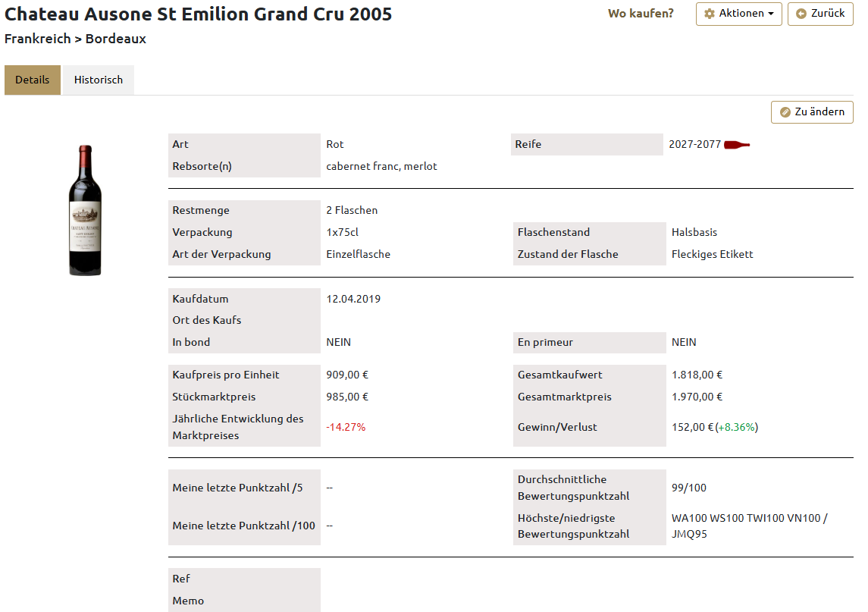Click the plus-circle icon beside Zurück
868x612 pixels.
801,14
